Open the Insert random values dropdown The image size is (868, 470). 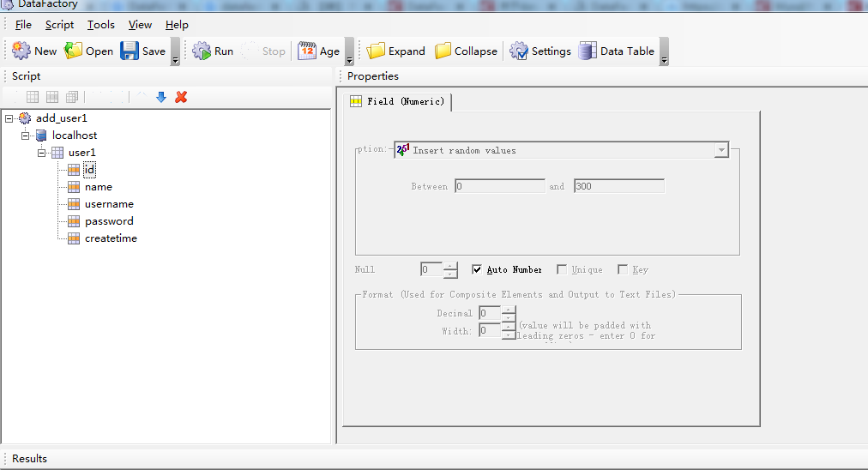720,150
